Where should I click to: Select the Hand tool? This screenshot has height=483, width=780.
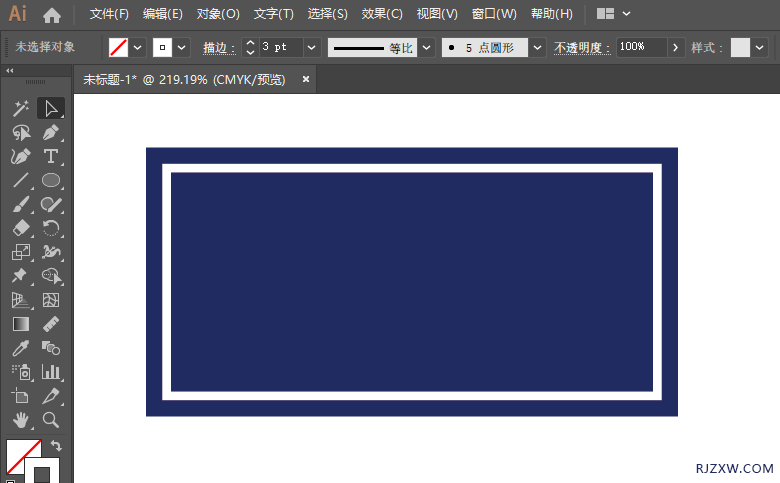click(20, 420)
